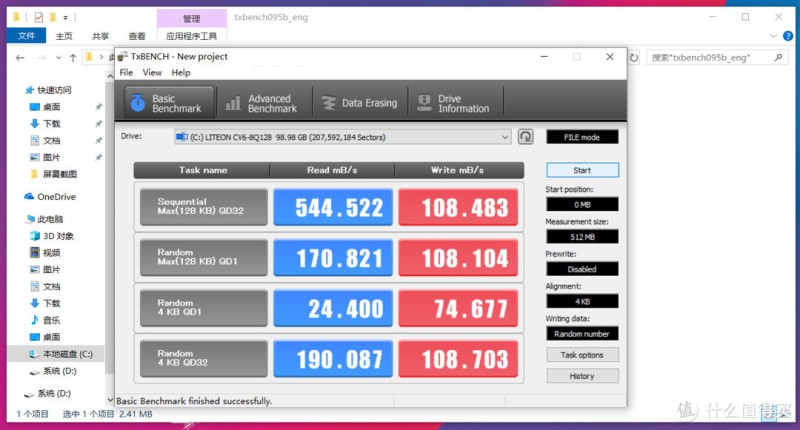The image size is (800, 430).
Task: Select the Sequential Max(128 KB) QD32 task
Action: point(204,207)
